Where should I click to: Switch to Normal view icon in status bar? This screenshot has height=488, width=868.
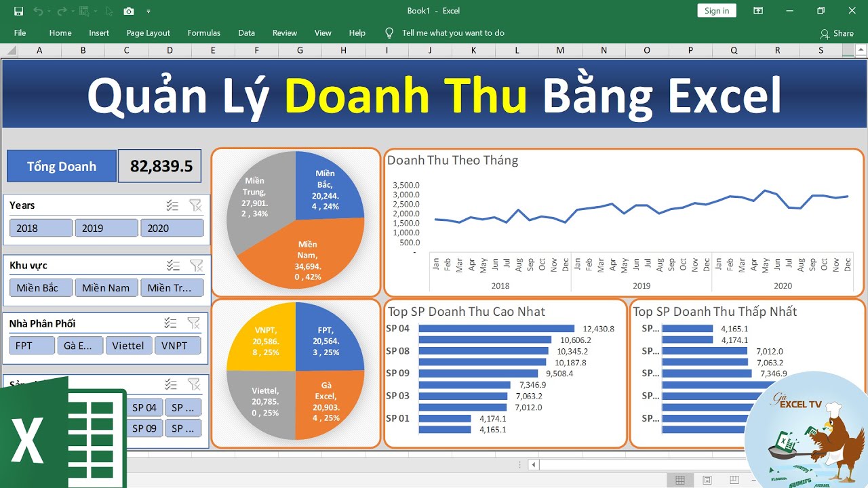[679, 481]
